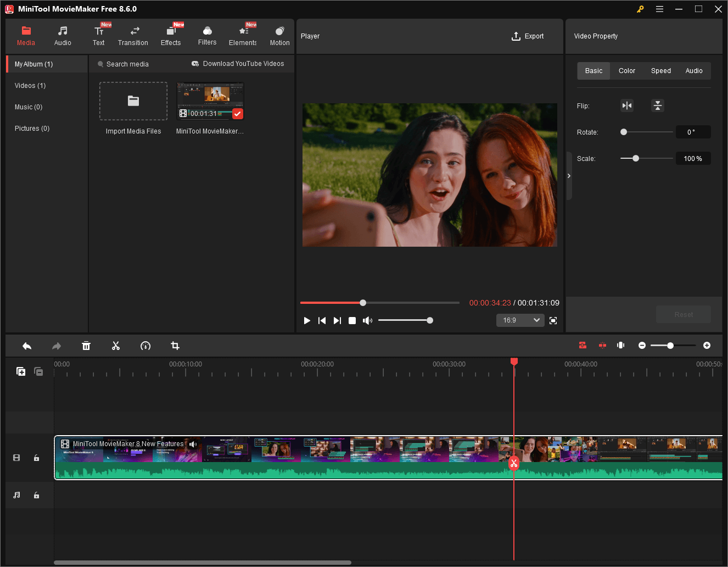Click the horizontal timeline scrollbar
This screenshot has height=567, width=728.
pos(202,563)
